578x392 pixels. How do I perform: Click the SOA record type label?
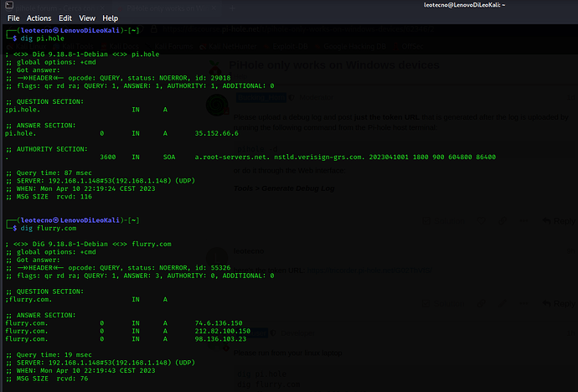(x=169, y=157)
